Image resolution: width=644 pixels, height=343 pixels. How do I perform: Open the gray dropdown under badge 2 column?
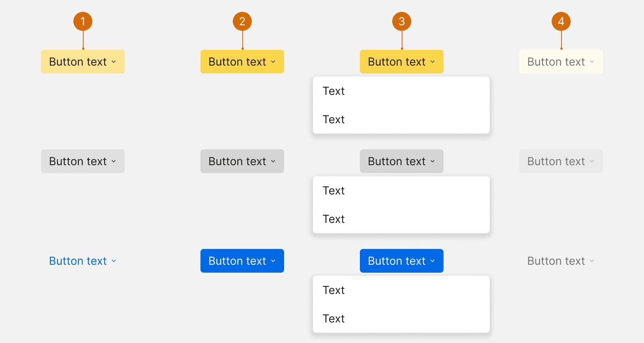click(242, 161)
